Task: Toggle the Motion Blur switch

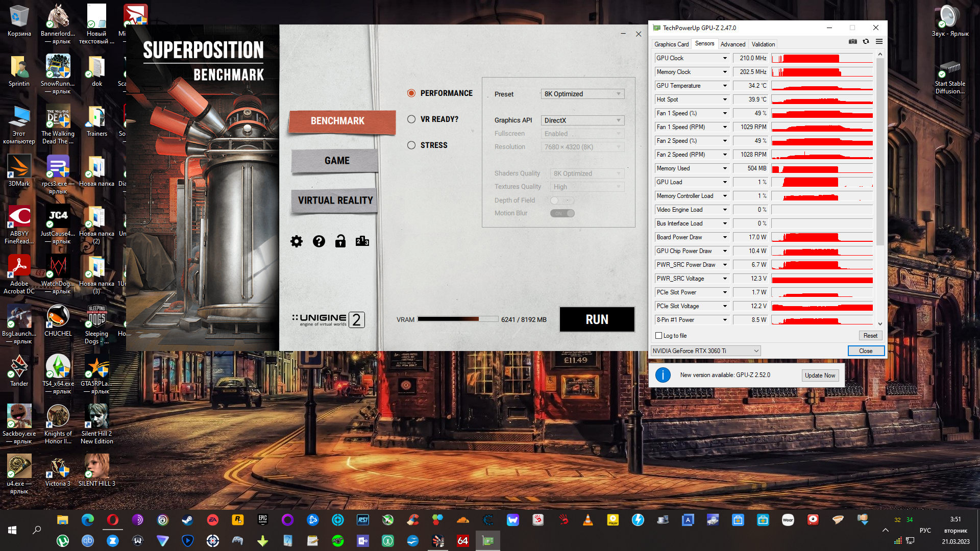Action: (x=562, y=213)
